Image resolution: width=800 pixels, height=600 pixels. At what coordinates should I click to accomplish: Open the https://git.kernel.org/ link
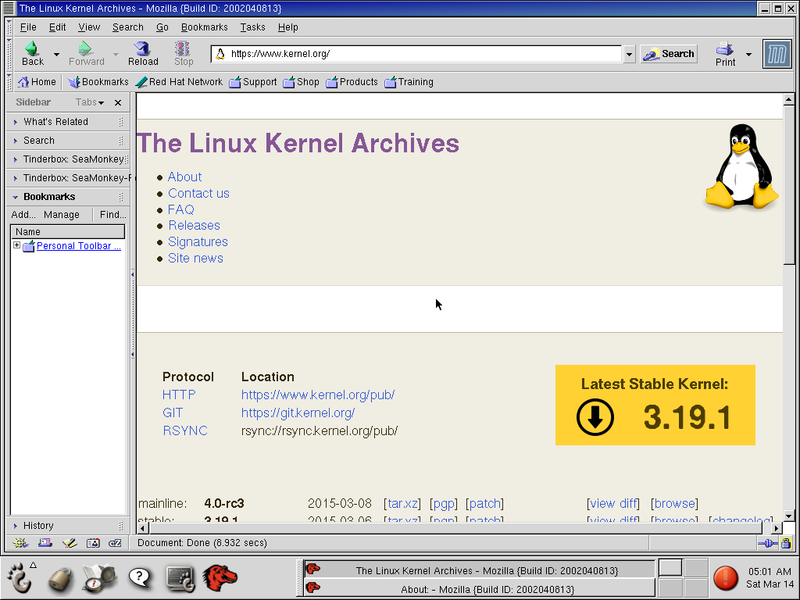click(x=298, y=412)
